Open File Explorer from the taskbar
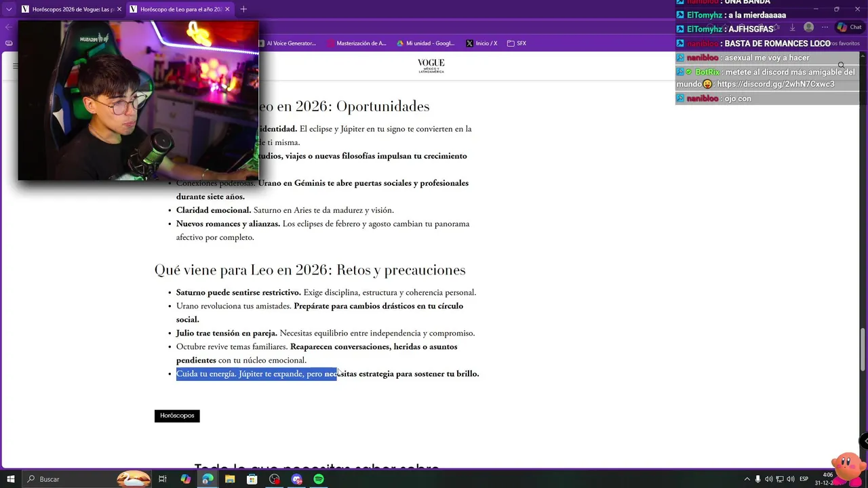Image resolution: width=868 pixels, height=488 pixels. [x=230, y=479]
